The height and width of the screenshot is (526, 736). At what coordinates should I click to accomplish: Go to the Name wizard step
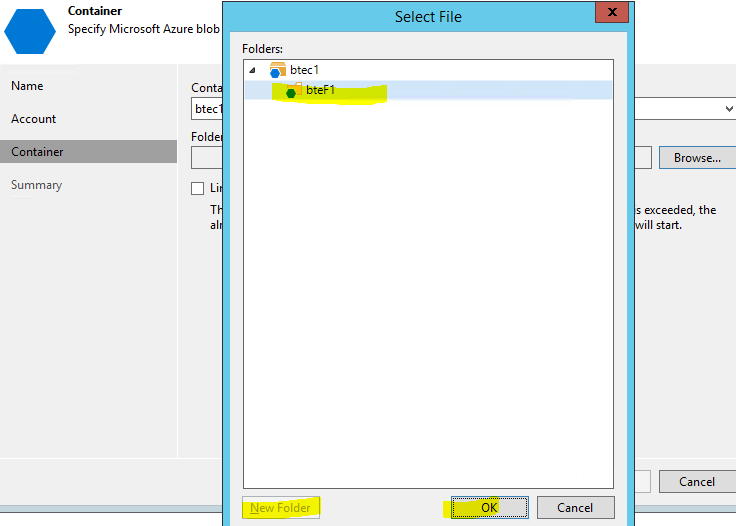(x=27, y=86)
